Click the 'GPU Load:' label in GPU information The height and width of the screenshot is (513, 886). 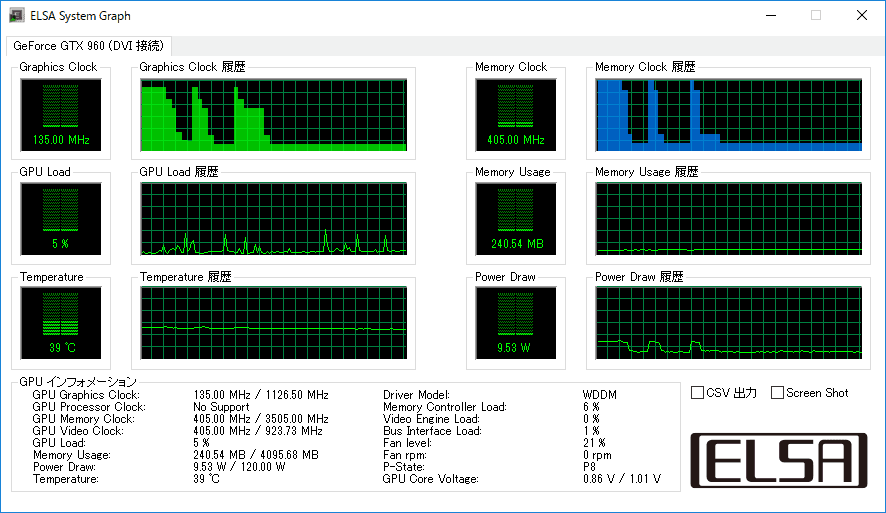pos(59,442)
